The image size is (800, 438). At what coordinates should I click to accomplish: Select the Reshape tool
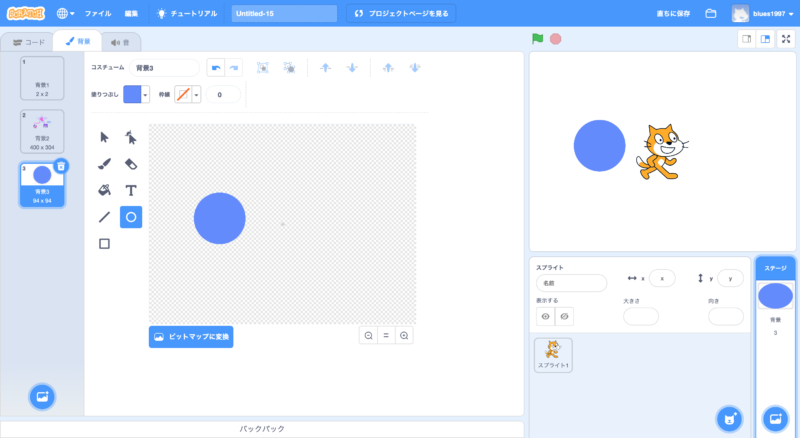(131, 137)
